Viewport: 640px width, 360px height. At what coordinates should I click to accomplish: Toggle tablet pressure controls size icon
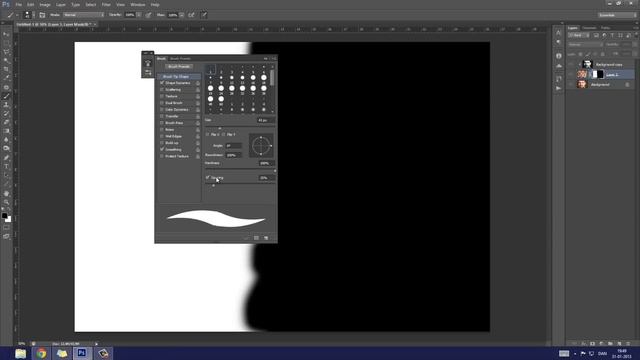click(x=204, y=15)
